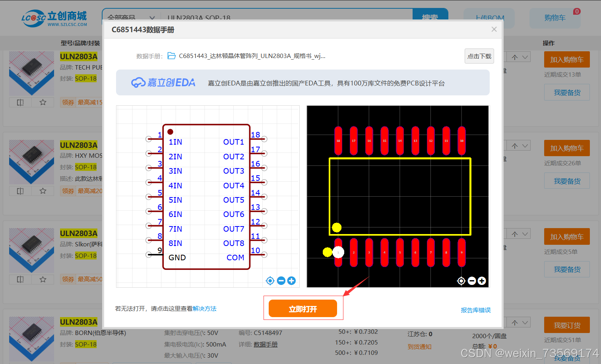Open the 解决方法 help link
Image resolution: width=601 pixels, height=364 pixels.
click(205, 309)
